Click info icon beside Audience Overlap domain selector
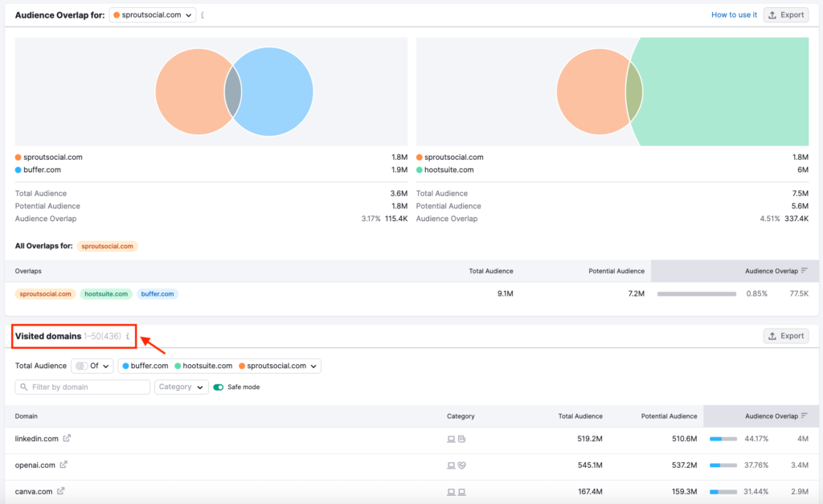The image size is (823, 504). 203,14
